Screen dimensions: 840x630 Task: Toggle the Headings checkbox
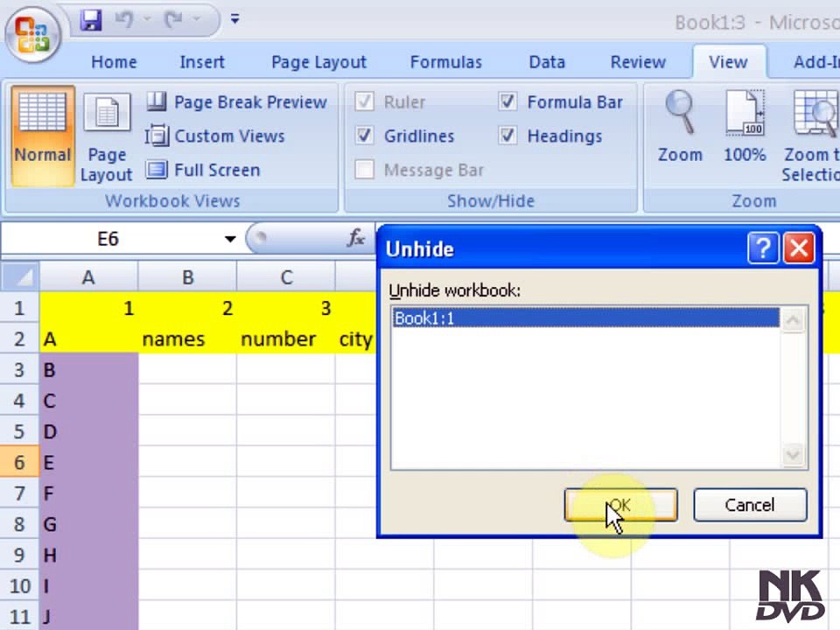[507, 136]
